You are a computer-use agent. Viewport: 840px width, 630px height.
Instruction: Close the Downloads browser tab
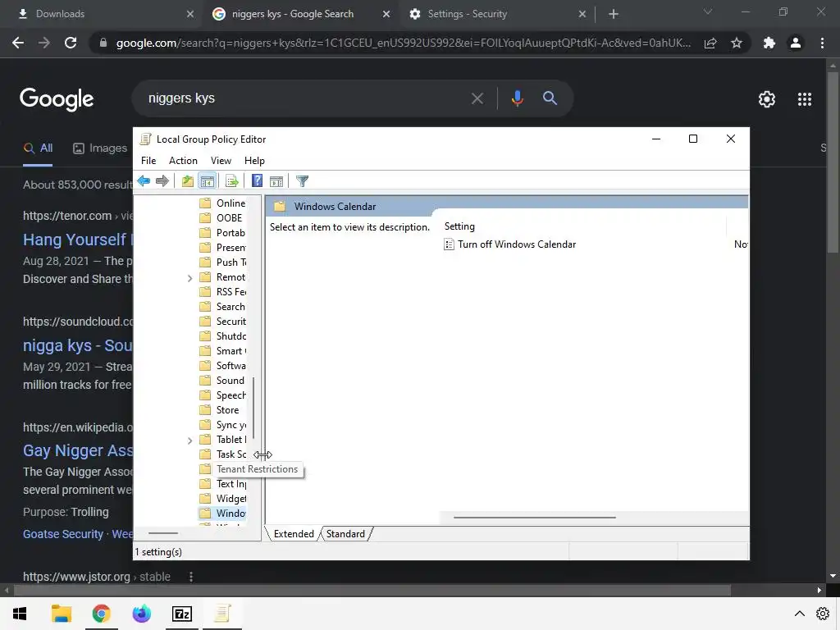tap(190, 14)
